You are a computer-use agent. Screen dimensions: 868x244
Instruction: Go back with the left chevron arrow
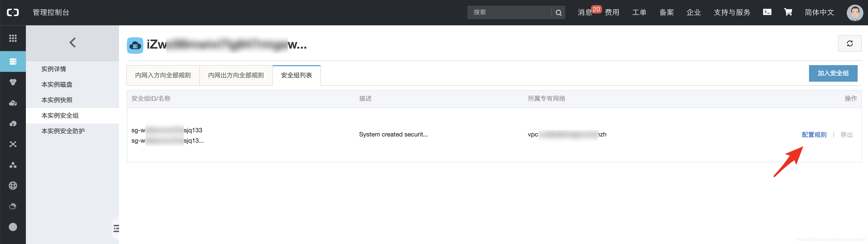click(x=72, y=42)
